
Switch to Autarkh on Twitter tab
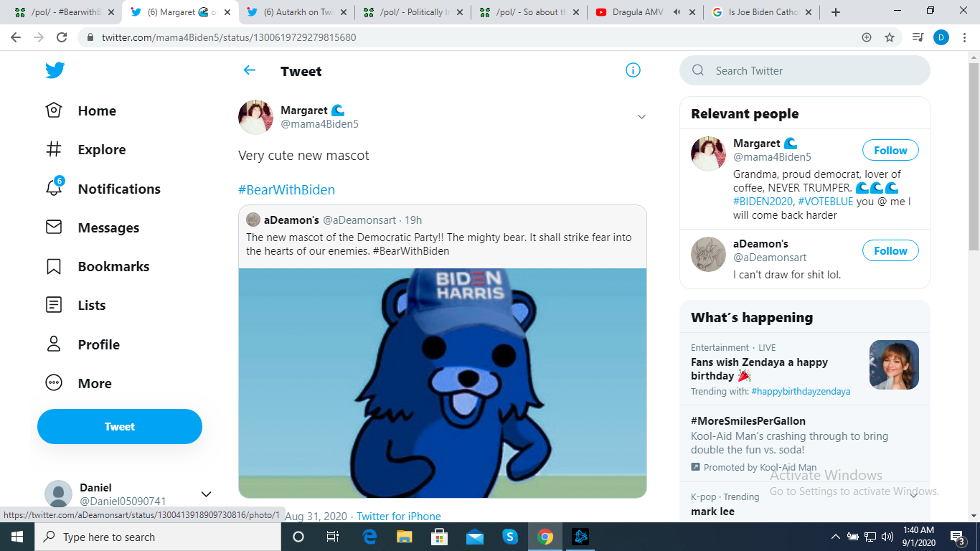[296, 12]
